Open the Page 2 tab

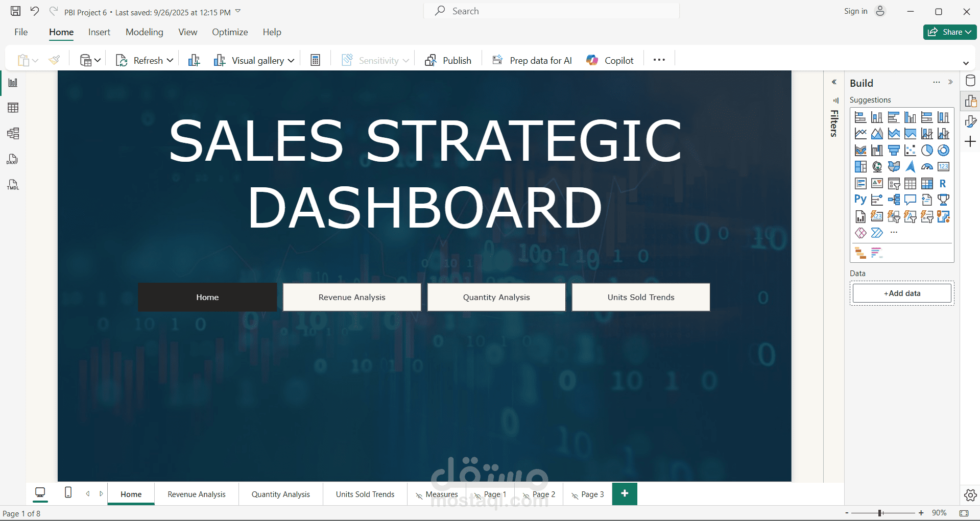pos(539,494)
